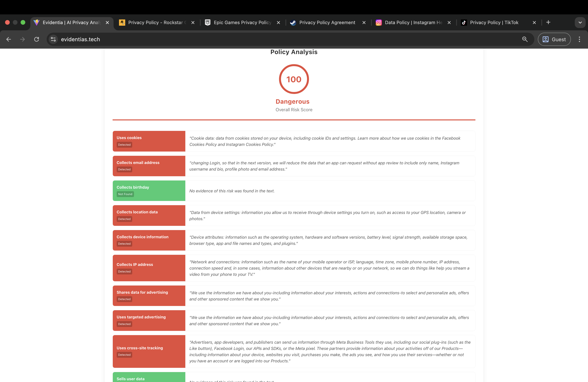Viewport: 588px width, 382px height.
Task: Close the Rockstar Privacy Policy tab
Action: [193, 23]
